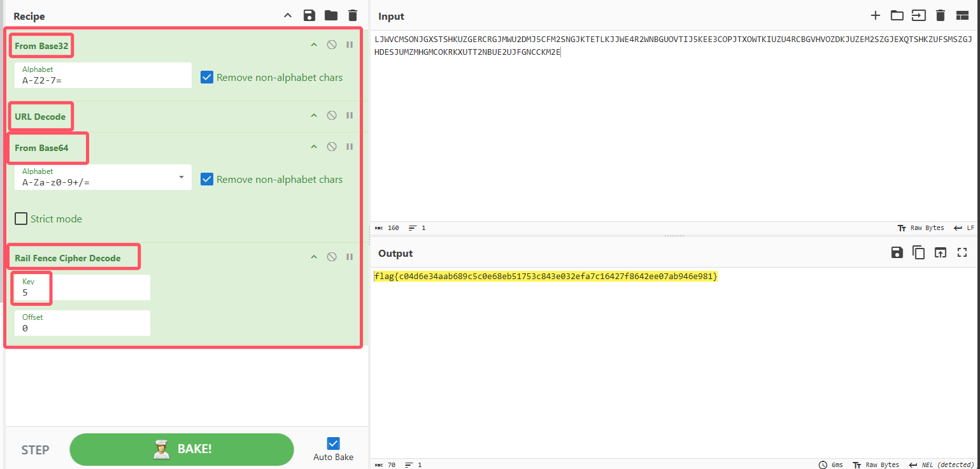Disable the From Base32 operation
Screen dimensions: 980x469
pyautogui.click(x=332, y=45)
